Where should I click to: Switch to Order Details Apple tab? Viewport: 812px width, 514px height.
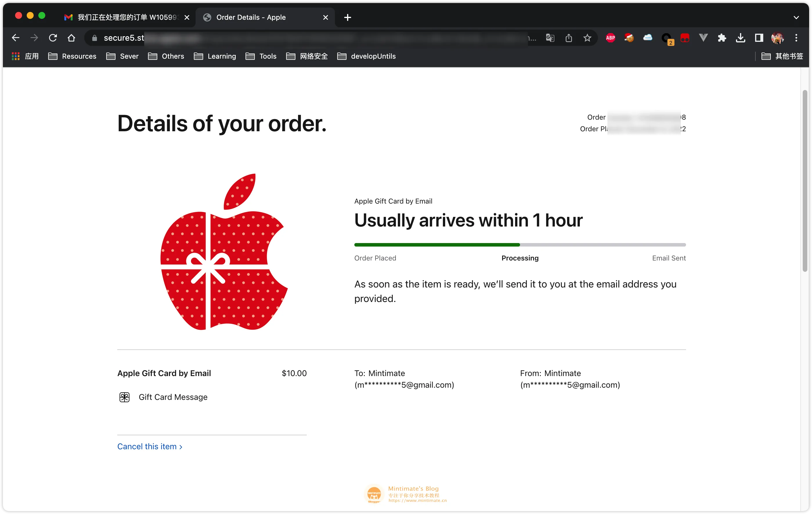click(x=265, y=17)
